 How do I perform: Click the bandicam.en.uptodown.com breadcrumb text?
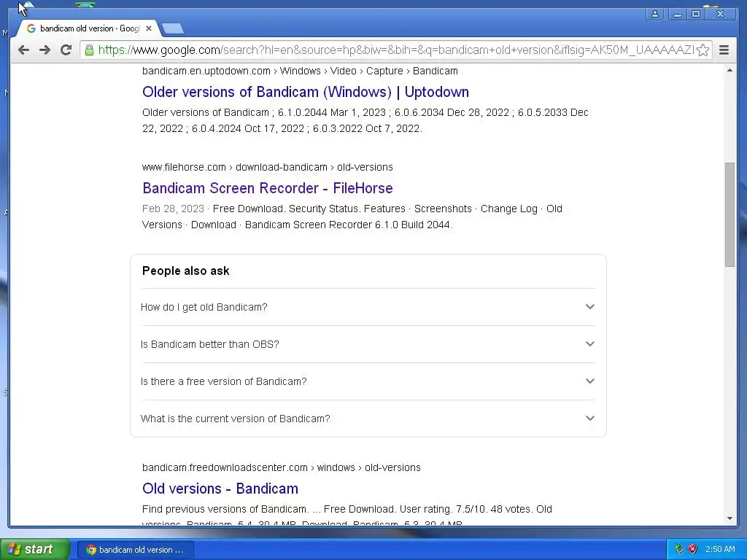coord(206,71)
